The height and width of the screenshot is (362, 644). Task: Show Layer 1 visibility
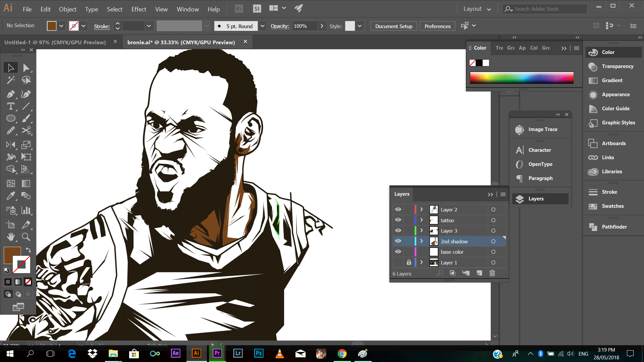point(398,262)
